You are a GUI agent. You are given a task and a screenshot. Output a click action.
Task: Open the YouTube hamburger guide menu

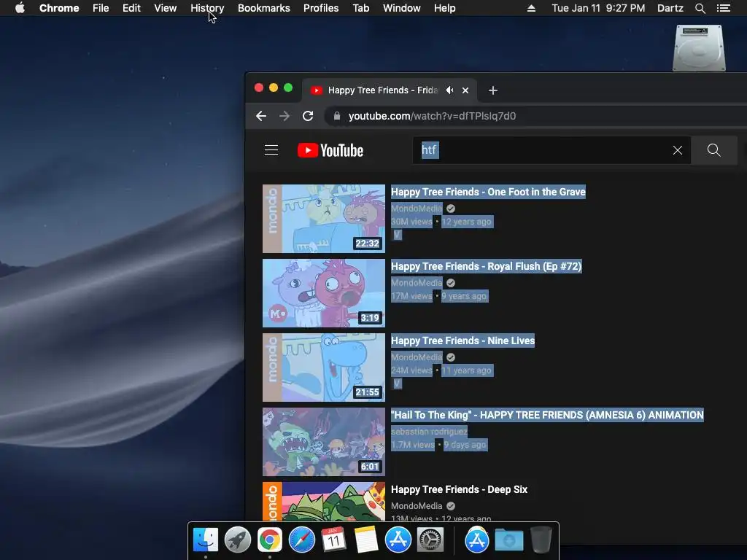point(271,150)
